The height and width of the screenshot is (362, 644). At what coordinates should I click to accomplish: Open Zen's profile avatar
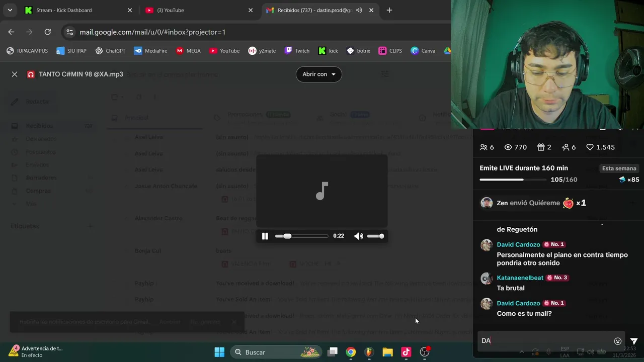(486, 203)
